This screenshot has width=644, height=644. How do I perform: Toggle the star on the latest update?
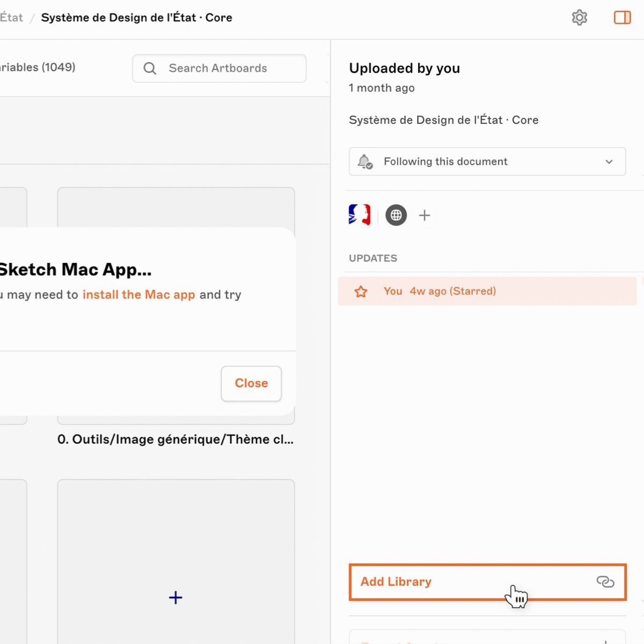361,291
